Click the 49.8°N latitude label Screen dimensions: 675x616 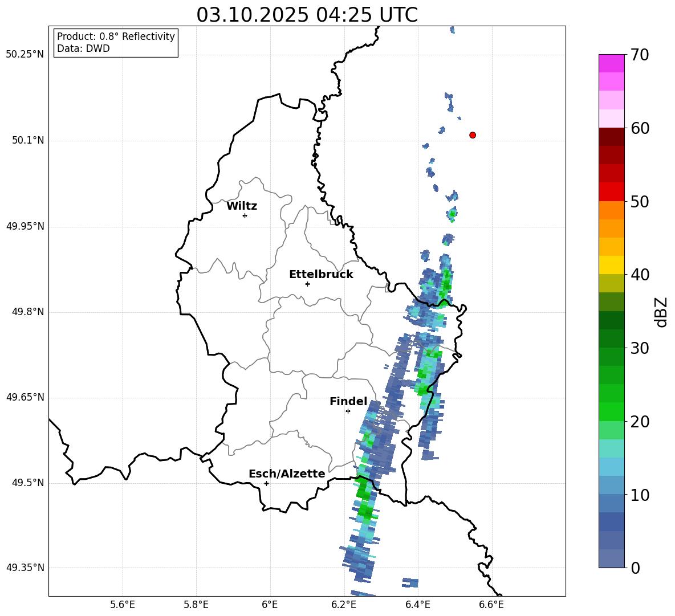pyautogui.click(x=28, y=312)
